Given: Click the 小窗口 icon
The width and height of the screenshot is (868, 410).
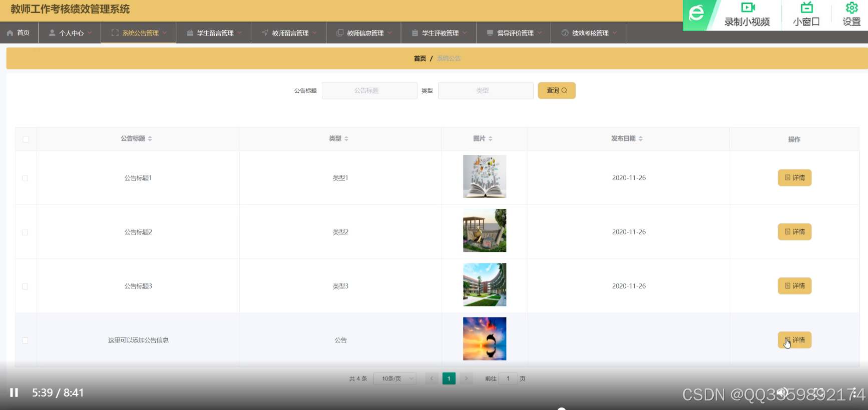Looking at the screenshot, I should coord(806,7).
